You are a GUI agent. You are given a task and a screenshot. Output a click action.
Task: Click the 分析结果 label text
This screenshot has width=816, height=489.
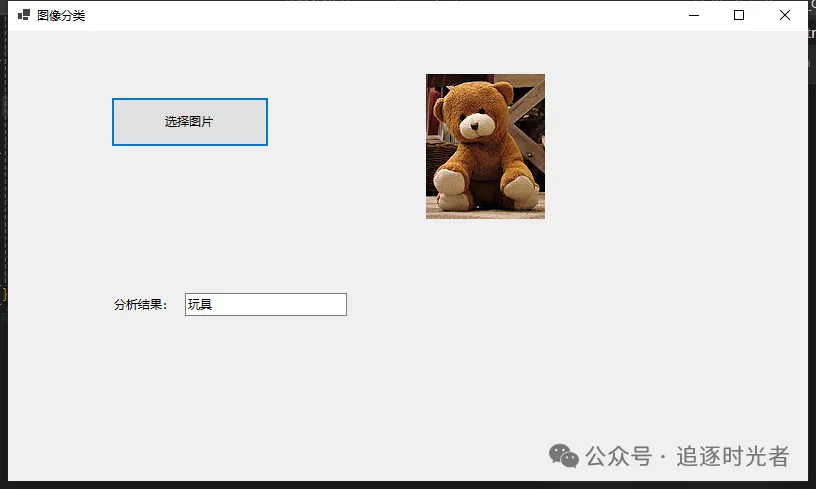pyautogui.click(x=141, y=305)
